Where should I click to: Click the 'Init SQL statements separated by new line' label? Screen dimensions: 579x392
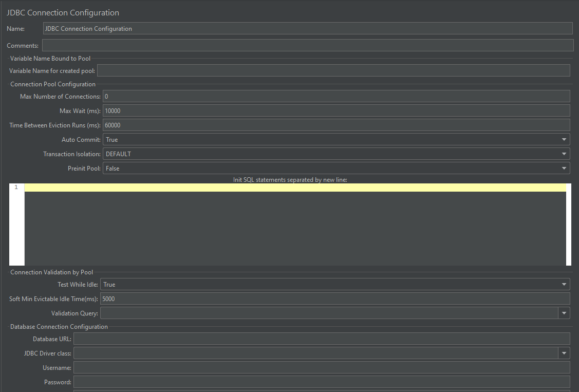[x=290, y=180]
